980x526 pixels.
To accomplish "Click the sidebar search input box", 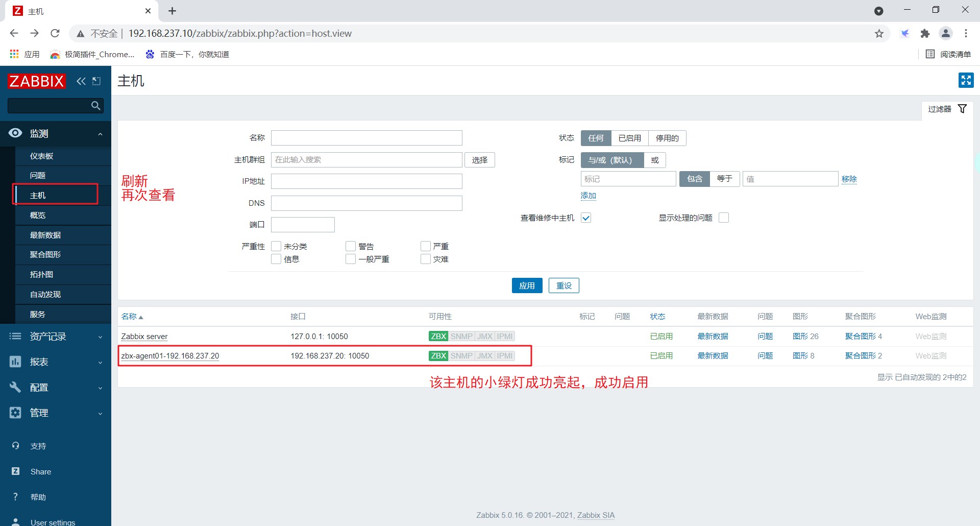I will (x=49, y=106).
